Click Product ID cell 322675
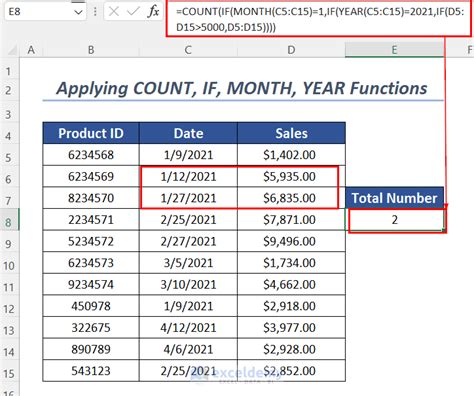Image resolution: width=474 pixels, height=396 pixels. (x=91, y=328)
